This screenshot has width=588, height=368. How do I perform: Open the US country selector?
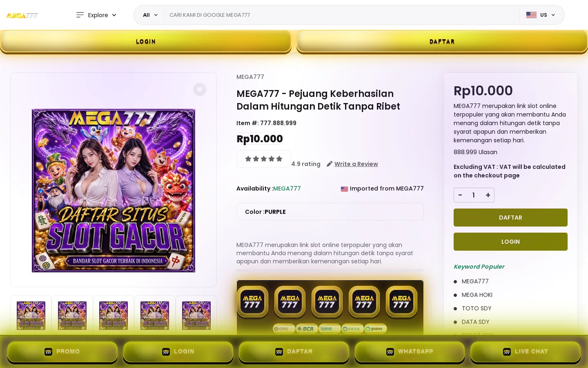coord(541,15)
